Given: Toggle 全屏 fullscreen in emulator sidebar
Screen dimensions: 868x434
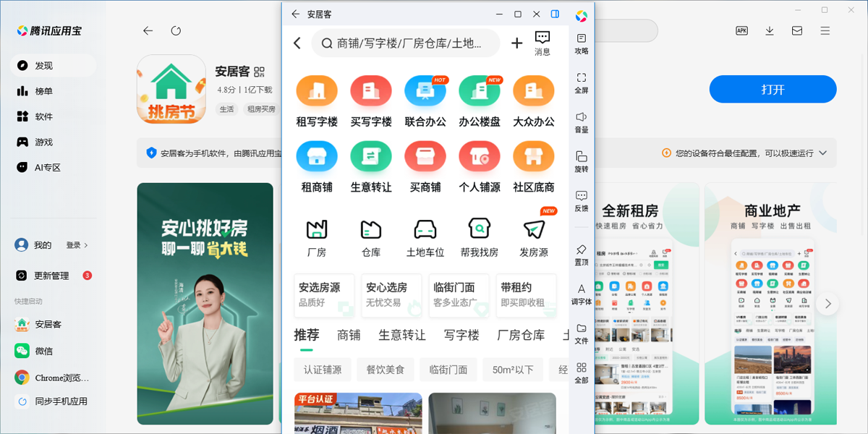Looking at the screenshot, I should tap(582, 83).
